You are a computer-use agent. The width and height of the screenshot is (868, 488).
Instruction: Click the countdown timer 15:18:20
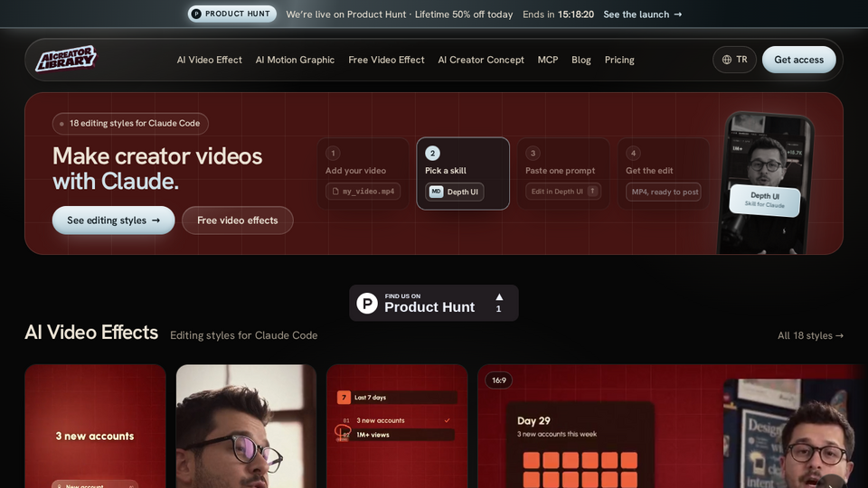pyautogui.click(x=576, y=14)
